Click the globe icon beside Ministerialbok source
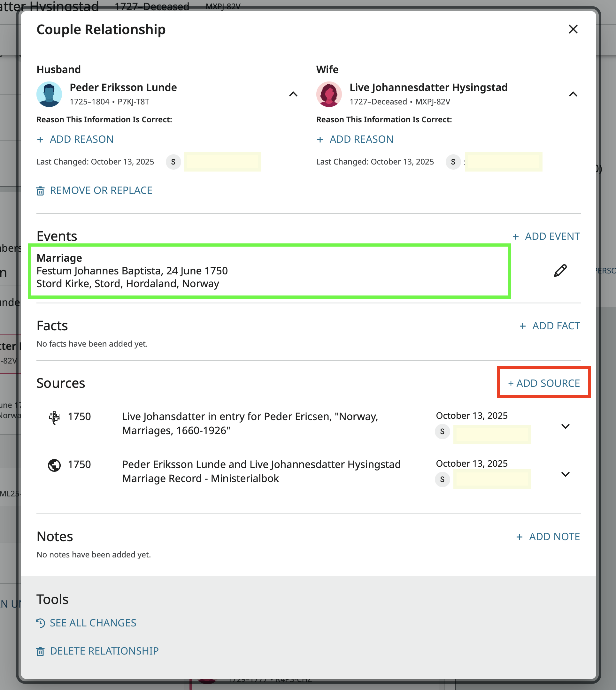Viewport: 616px width, 690px height. pos(54,465)
